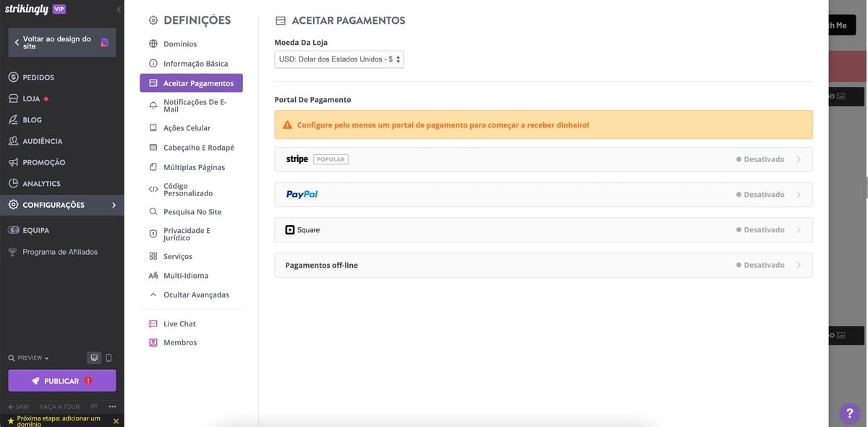This screenshot has width=868, height=427.
Task: Open the Preview dropdown menu
Action: 29,358
